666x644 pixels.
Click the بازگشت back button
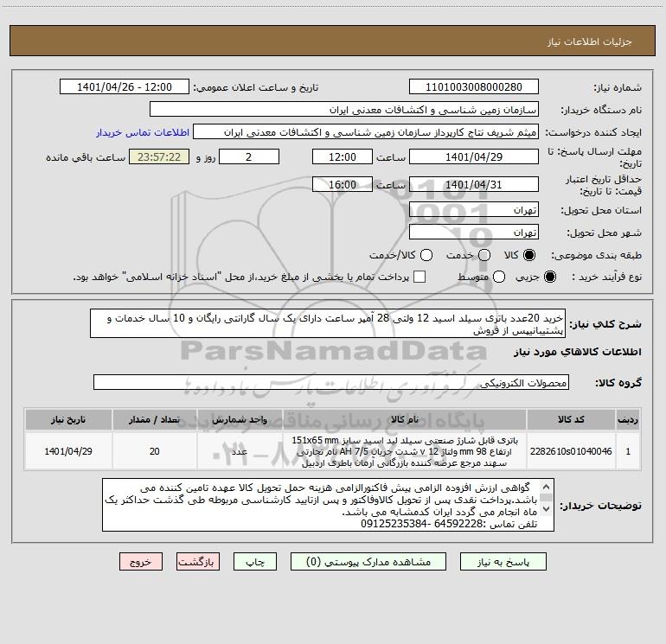tap(198, 562)
